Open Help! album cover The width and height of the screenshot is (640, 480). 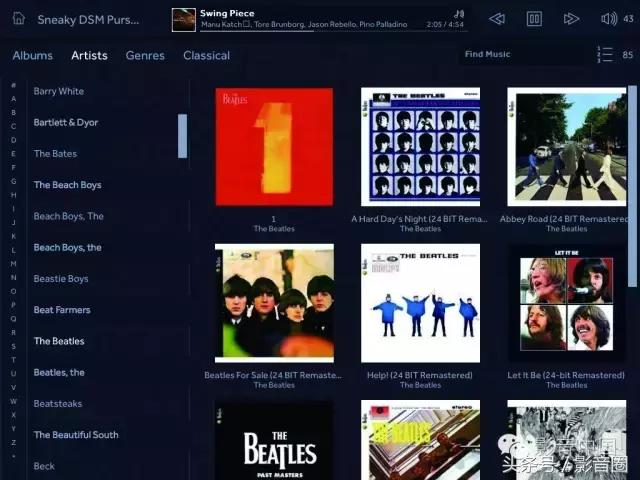(420, 303)
